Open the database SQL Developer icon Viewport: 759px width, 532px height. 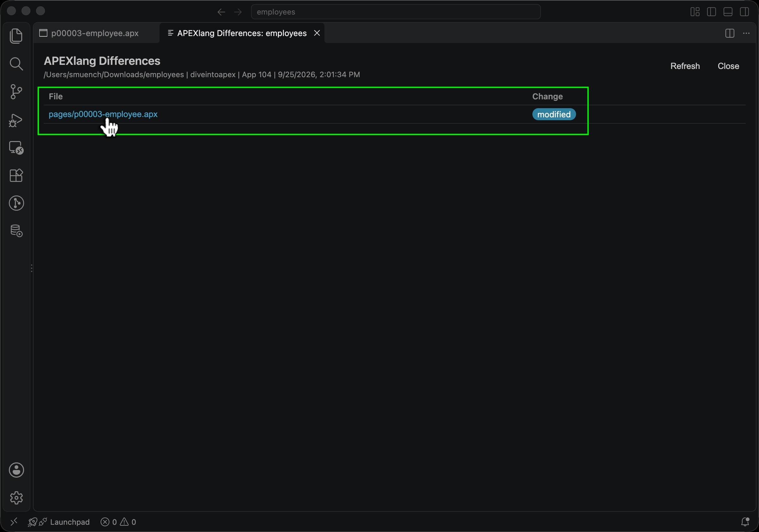[x=16, y=231]
